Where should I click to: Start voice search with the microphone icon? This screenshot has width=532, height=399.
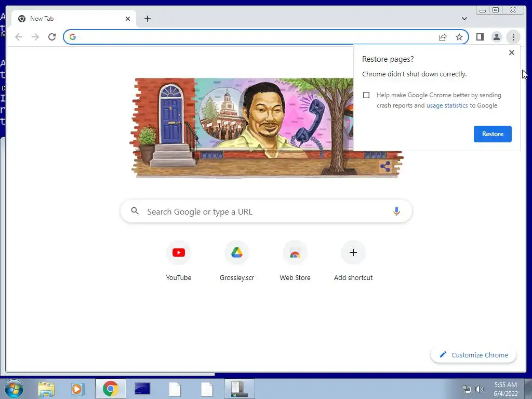(x=396, y=211)
